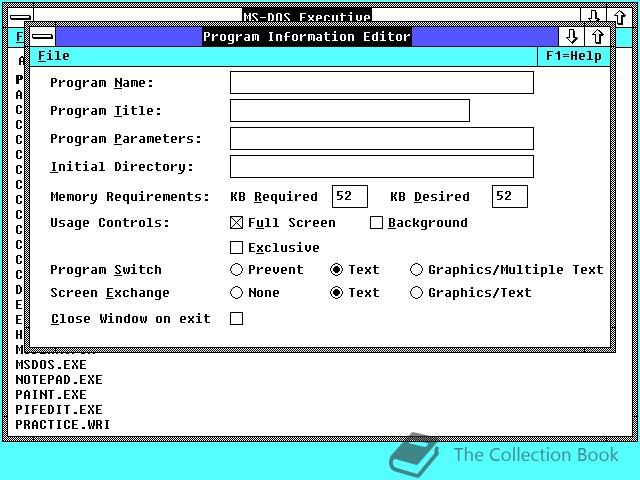Image resolution: width=640 pixels, height=480 pixels.
Task: Click the MS-DOS Executive title bar
Action: click(307, 16)
